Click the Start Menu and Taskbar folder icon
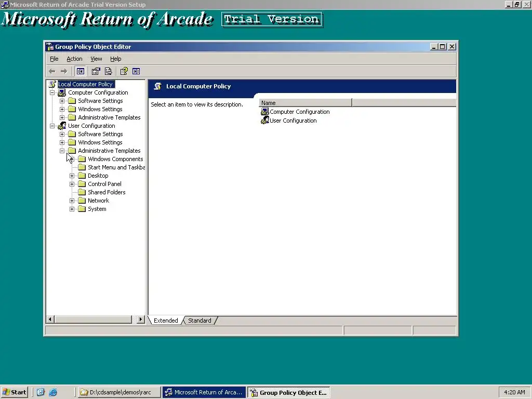The height and width of the screenshot is (399, 532). 82,167
